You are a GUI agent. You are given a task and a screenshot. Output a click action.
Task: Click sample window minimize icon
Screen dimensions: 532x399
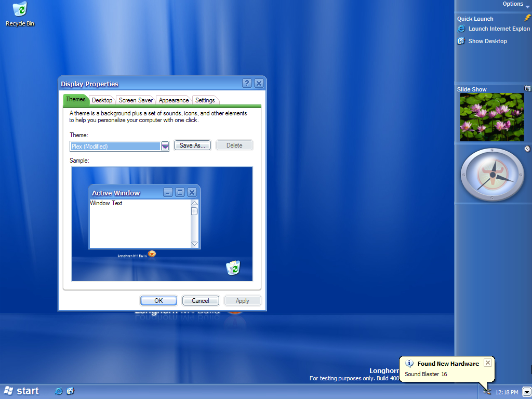pos(168,192)
